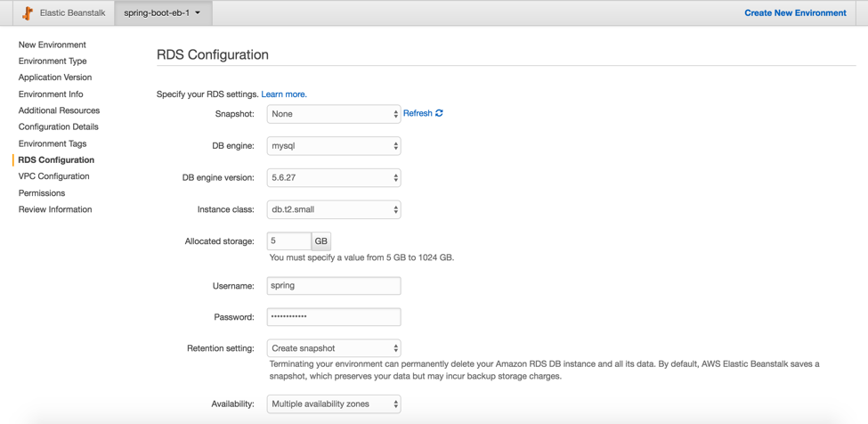Image resolution: width=868 pixels, height=424 pixels.
Task: Click the 'DB engine version:' label
Action: (218, 178)
